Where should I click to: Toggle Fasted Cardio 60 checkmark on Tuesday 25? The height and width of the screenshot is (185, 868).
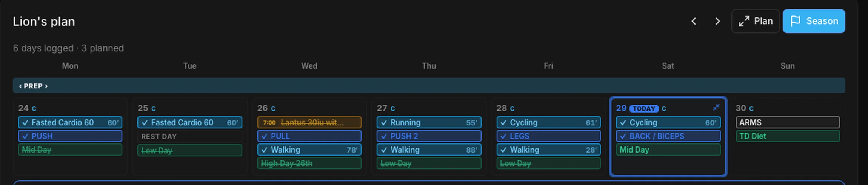pyautogui.click(x=145, y=122)
